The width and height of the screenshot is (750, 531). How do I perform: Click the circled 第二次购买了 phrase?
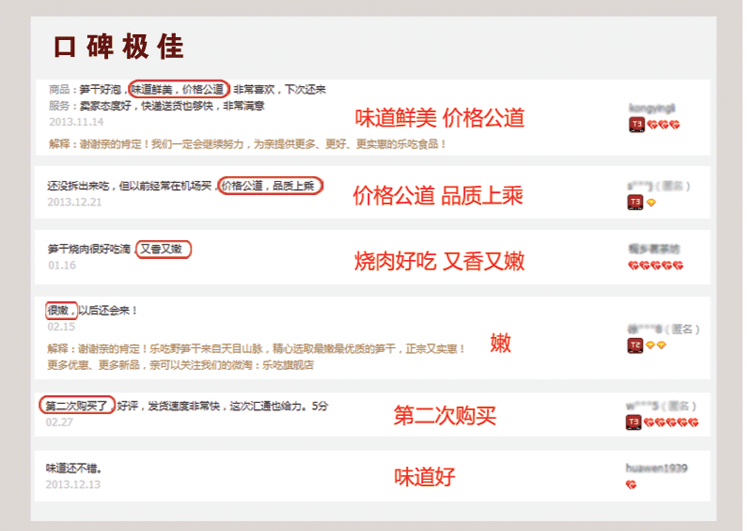77,406
